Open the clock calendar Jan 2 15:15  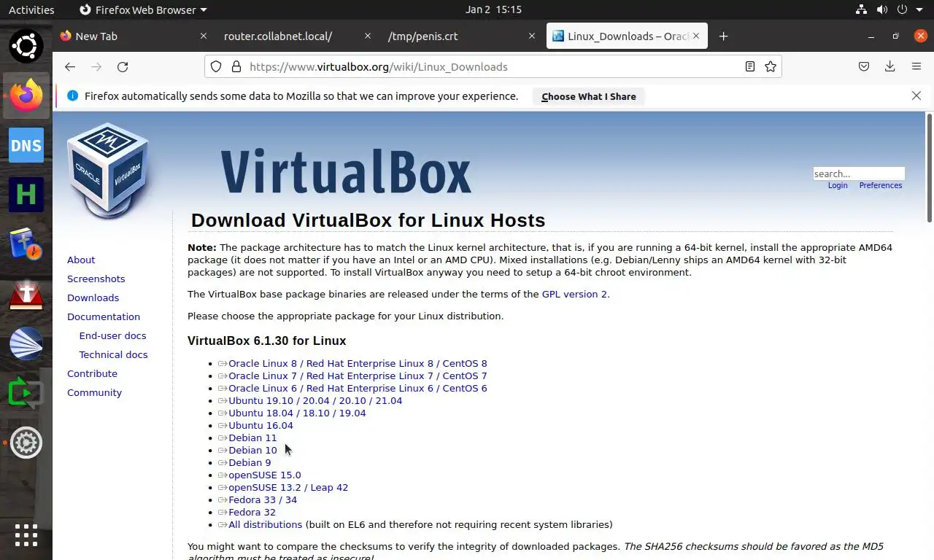coord(493,9)
